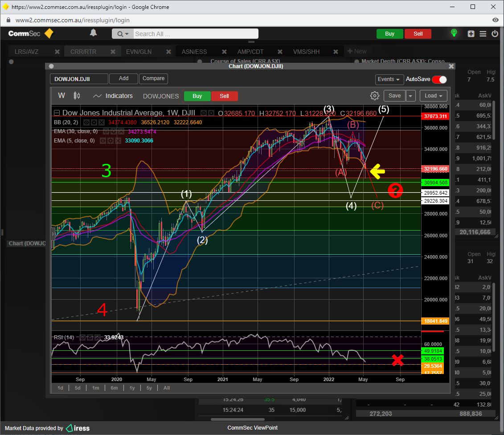Screen dimensions: 504x435
Task: Click the green streaming status icon
Action: (454, 33)
